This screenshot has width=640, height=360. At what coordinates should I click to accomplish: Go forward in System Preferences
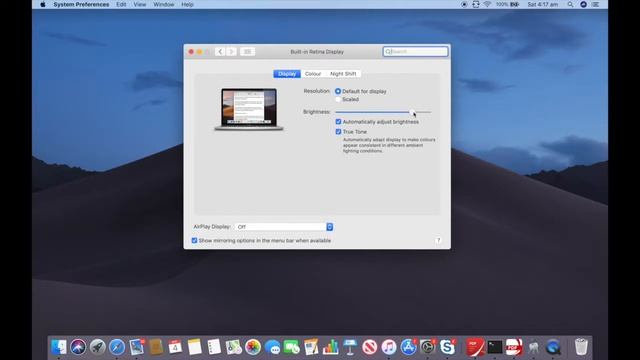pos(231,52)
